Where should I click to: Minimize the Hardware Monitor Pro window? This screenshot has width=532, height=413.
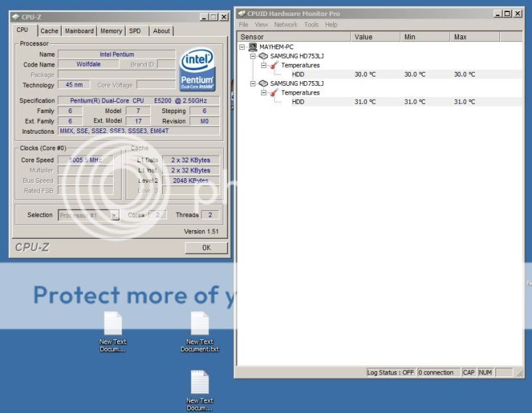coord(497,13)
